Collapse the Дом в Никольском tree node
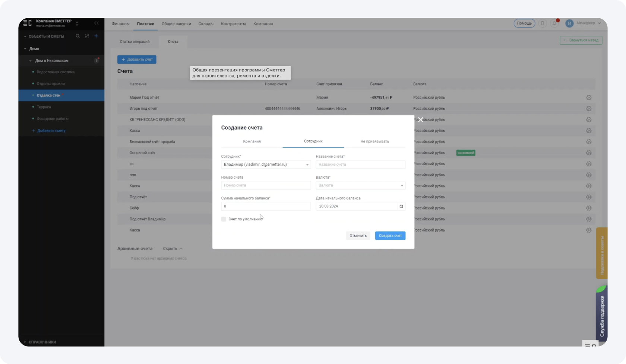The height and width of the screenshot is (364, 626). pos(31,61)
